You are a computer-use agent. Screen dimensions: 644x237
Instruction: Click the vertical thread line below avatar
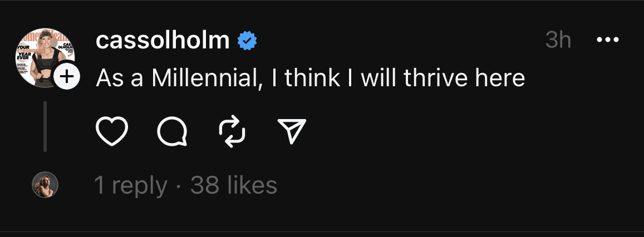click(45, 126)
